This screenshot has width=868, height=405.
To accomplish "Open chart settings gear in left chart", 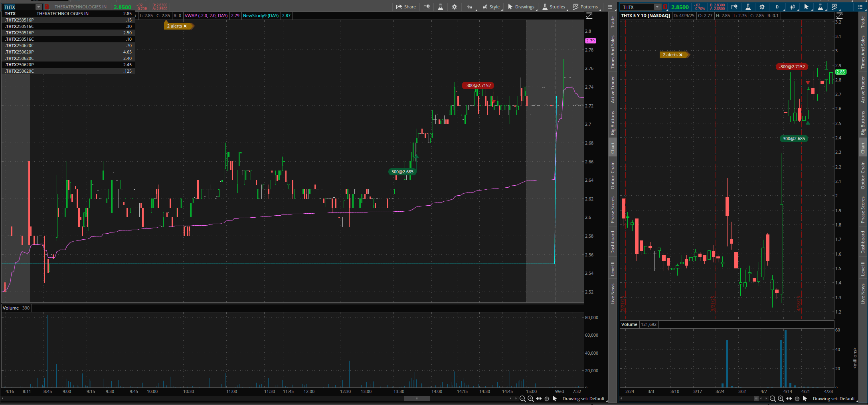I will (x=454, y=7).
